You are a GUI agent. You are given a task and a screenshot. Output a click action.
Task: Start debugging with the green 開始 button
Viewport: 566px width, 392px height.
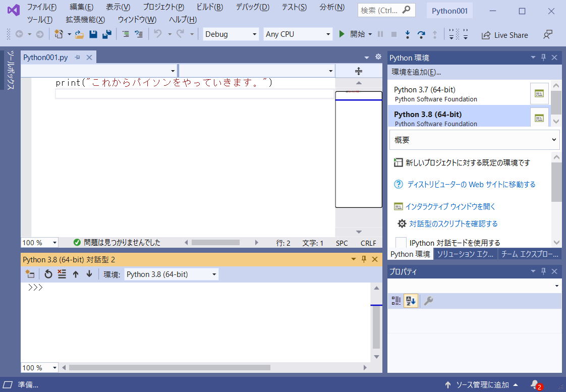tap(349, 34)
